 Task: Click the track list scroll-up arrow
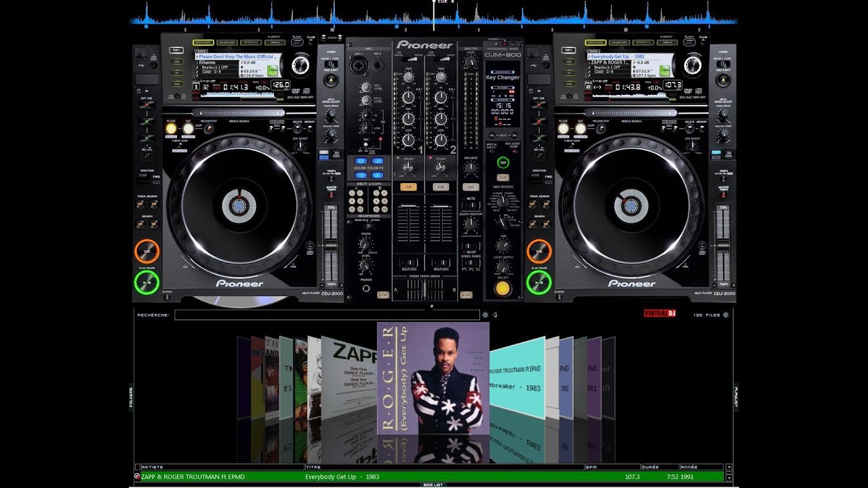(x=729, y=467)
